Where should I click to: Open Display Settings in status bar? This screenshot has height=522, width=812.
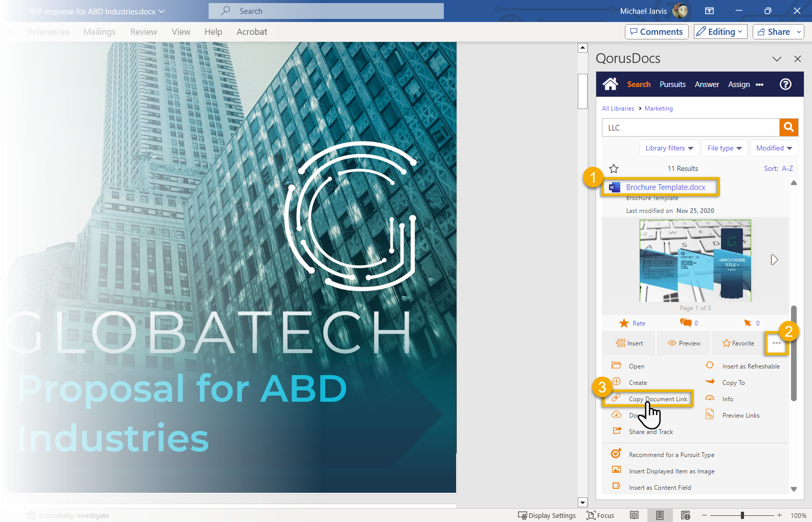[547, 515]
